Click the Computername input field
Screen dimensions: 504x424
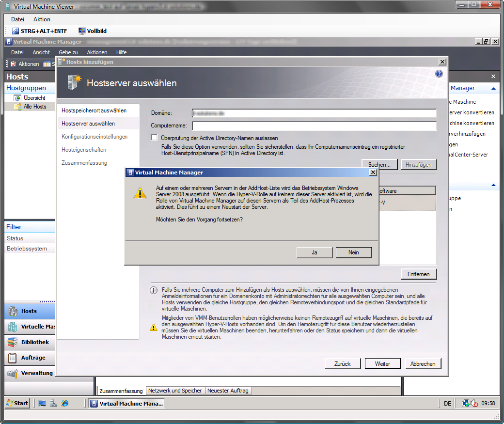pyautogui.click(x=315, y=126)
